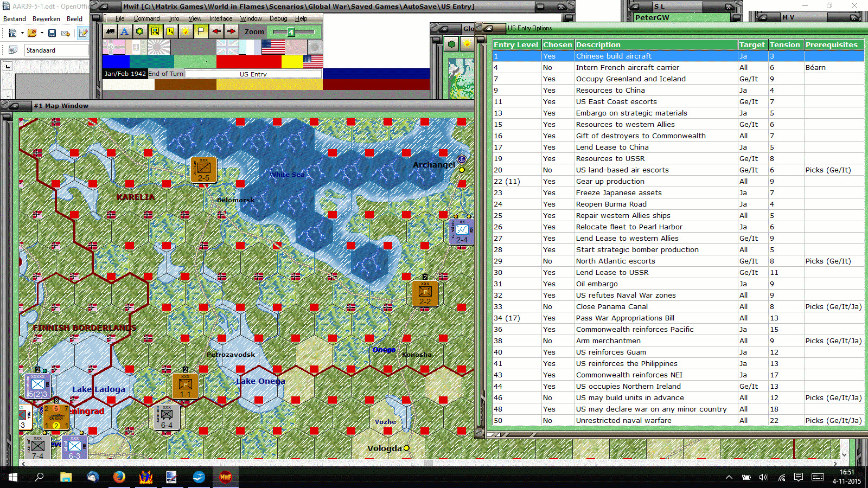
Task: Select the Japanese rising sun flag
Action: (x=159, y=47)
